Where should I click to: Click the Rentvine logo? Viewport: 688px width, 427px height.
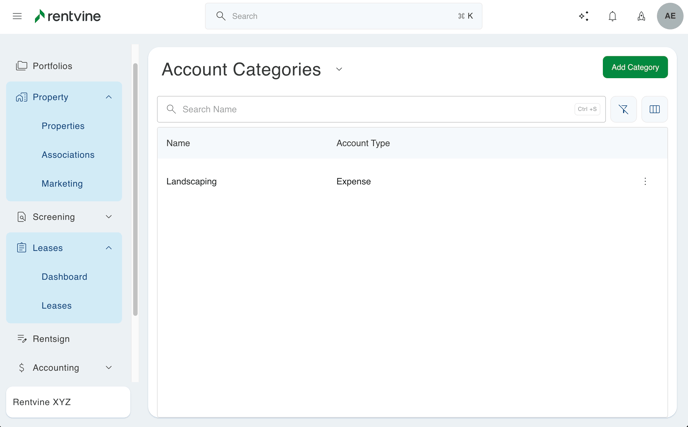[68, 16]
